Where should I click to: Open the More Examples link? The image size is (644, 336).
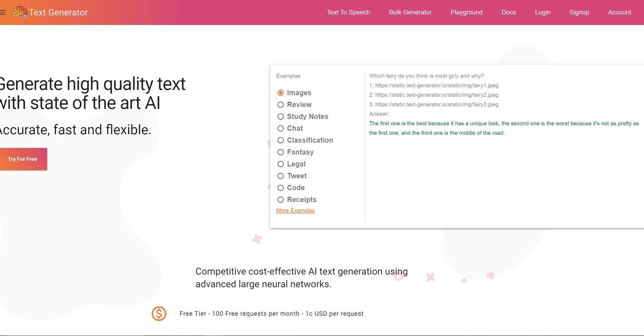[295, 211]
